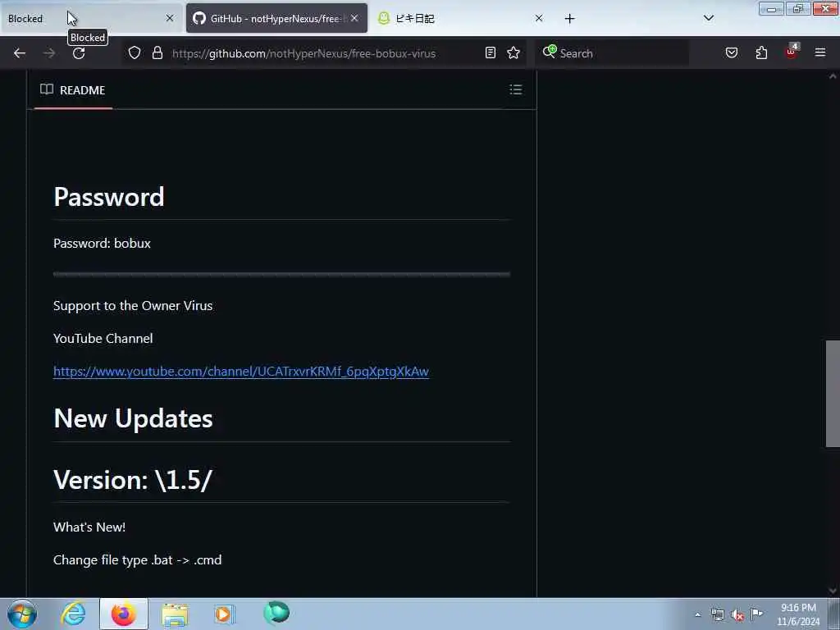Open the 9:16 PM clock and date
Screen dimensions: 840x630
tap(798, 614)
